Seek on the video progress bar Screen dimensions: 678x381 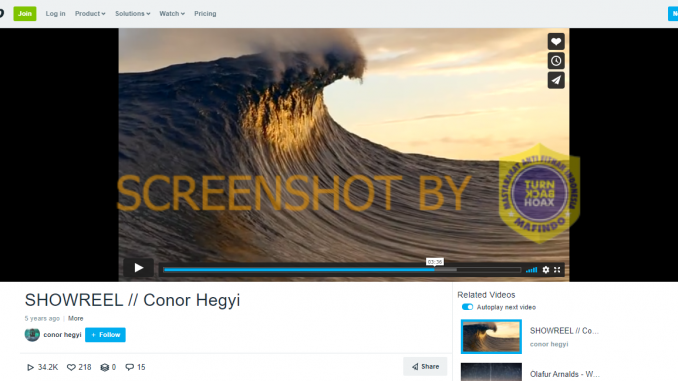pyautogui.click(x=342, y=270)
